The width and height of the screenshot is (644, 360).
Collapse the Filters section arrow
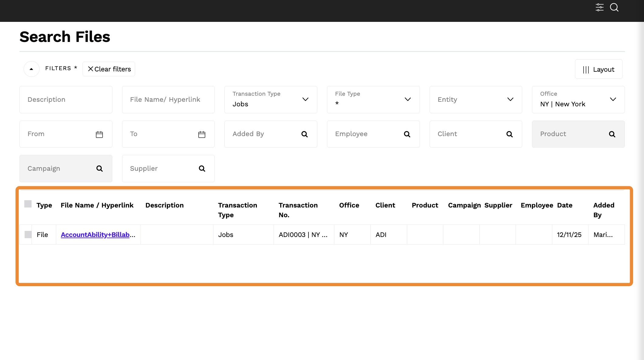[x=31, y=69]
